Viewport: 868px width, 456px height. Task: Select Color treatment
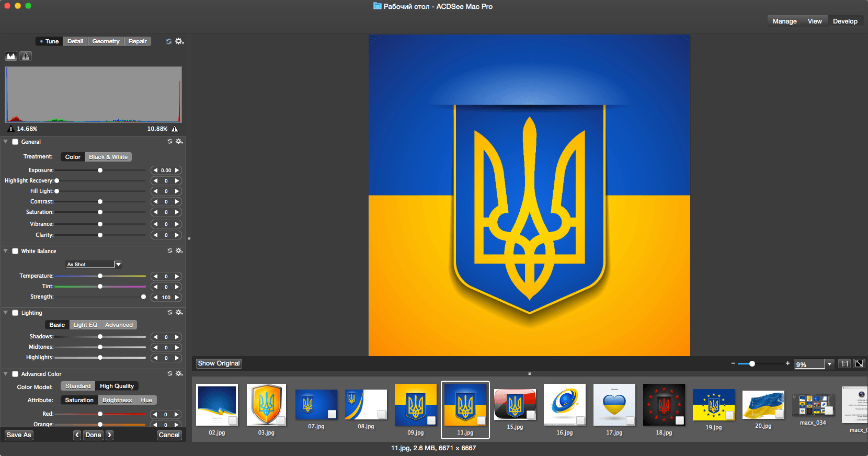(x=73, y=157)
